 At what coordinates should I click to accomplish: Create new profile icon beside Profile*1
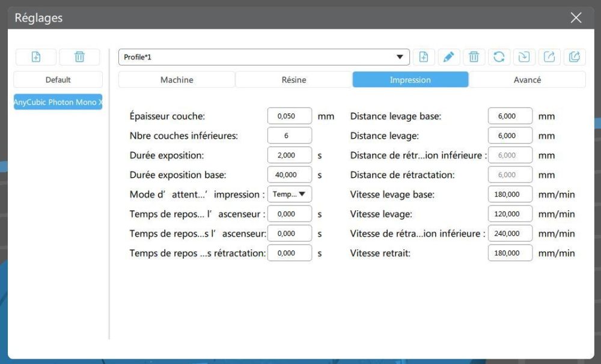pyautogui.click(x=424, y=57)
